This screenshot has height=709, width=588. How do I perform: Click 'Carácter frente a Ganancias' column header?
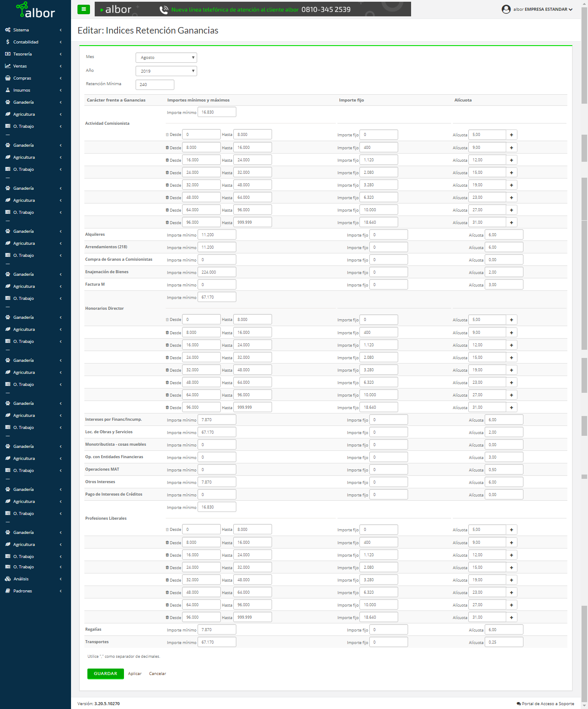click(116, 100)
